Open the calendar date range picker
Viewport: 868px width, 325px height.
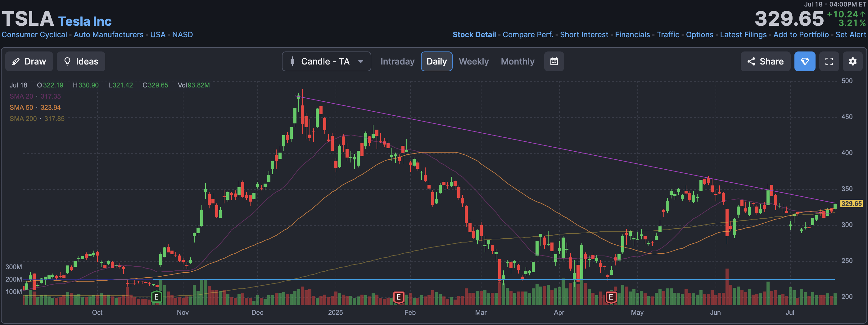tap(554, 61)
